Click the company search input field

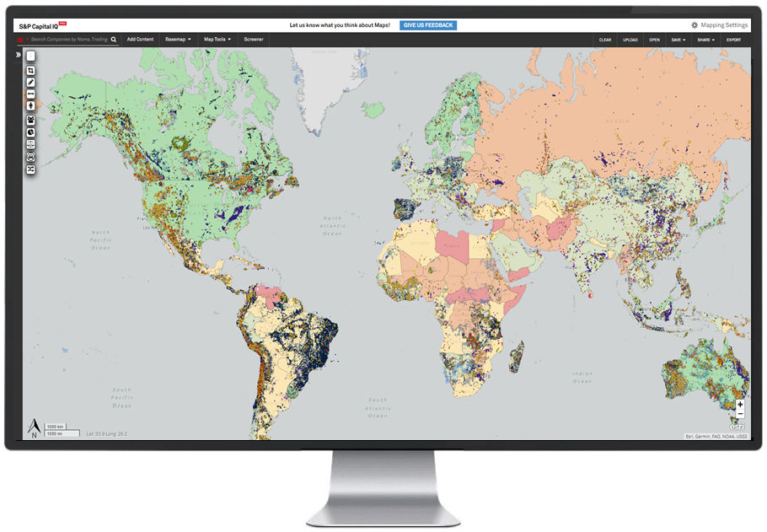pyautogui.click(x=69, y=40)
